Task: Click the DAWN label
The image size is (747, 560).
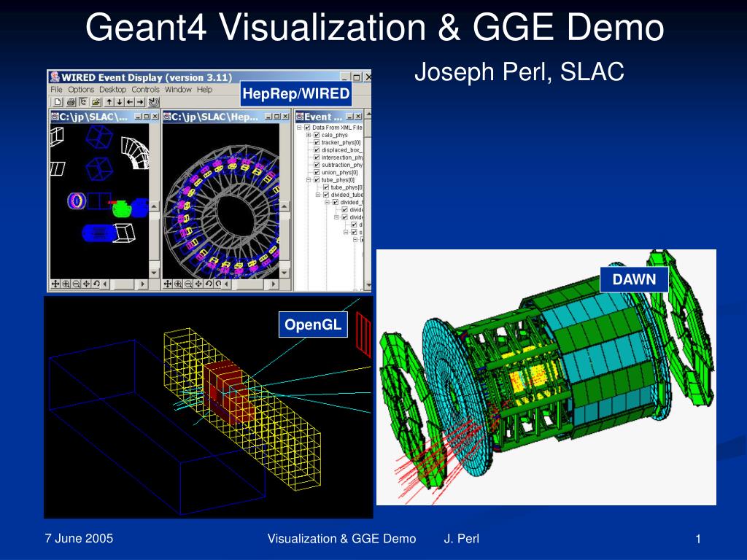Action: click(x=634, y=279)
